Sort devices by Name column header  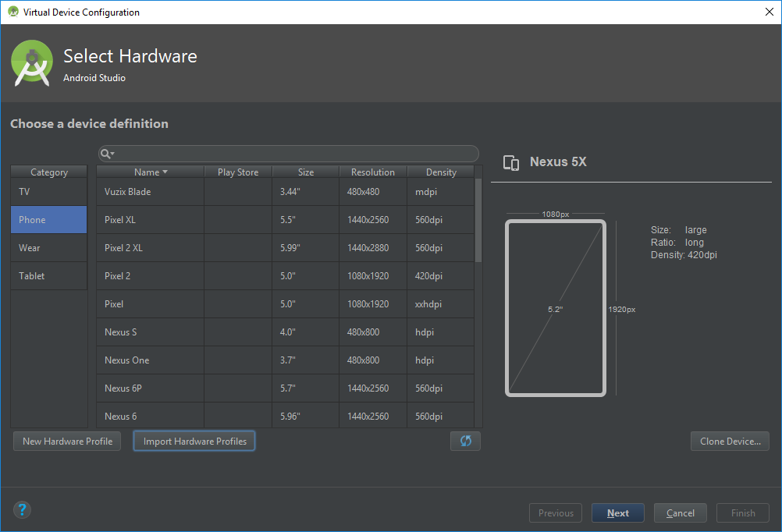tap(151, 172)
